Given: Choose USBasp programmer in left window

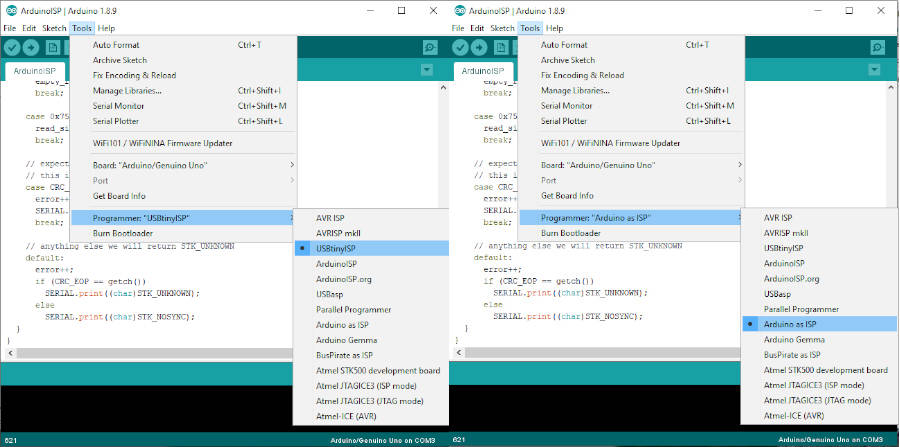Looking at the screenshot, I should tap(329, 294).
